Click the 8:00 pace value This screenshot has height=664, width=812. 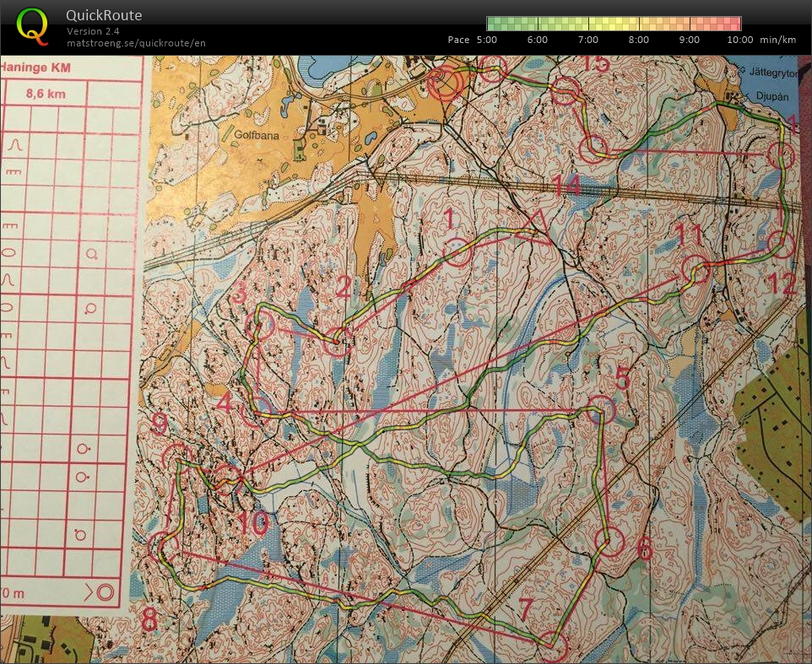tap(639, 40)
